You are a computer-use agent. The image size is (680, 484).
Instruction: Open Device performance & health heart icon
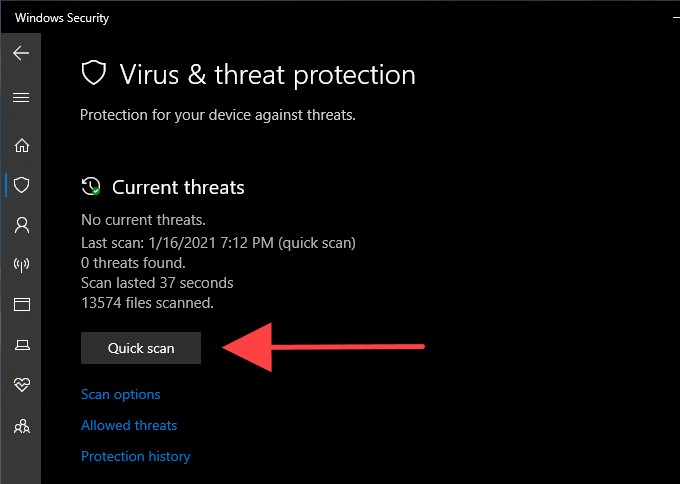(x=21, y=385)
